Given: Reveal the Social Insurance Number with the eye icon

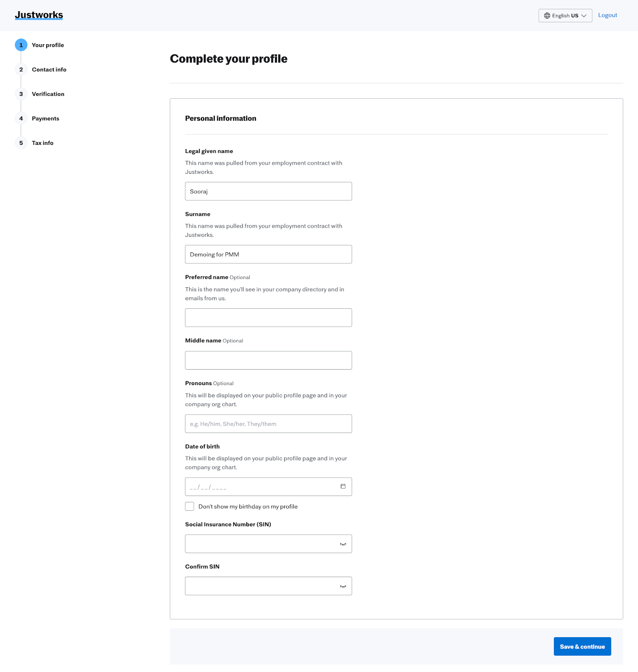Looking at the screenshot, I should point(343,544).
